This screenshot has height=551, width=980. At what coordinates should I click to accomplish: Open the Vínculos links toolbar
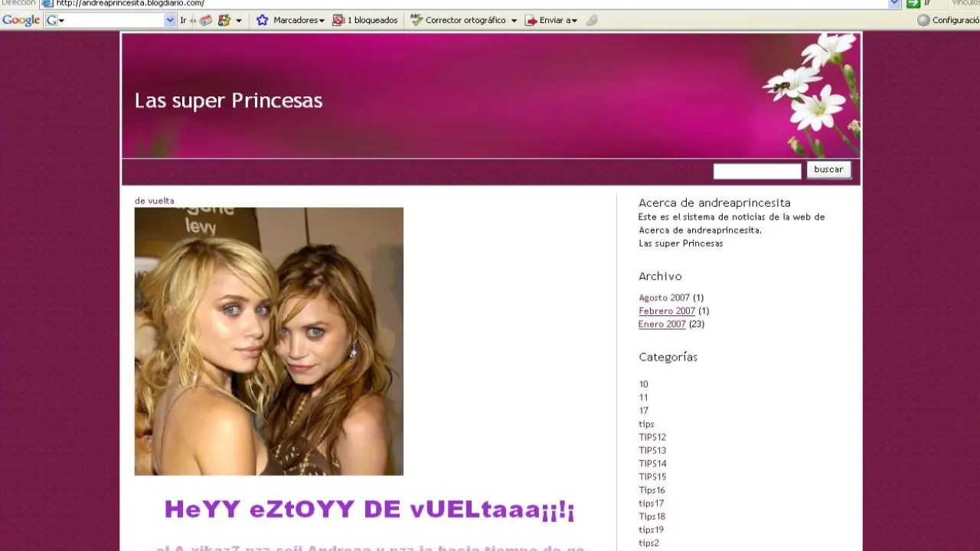click(965, 3)
